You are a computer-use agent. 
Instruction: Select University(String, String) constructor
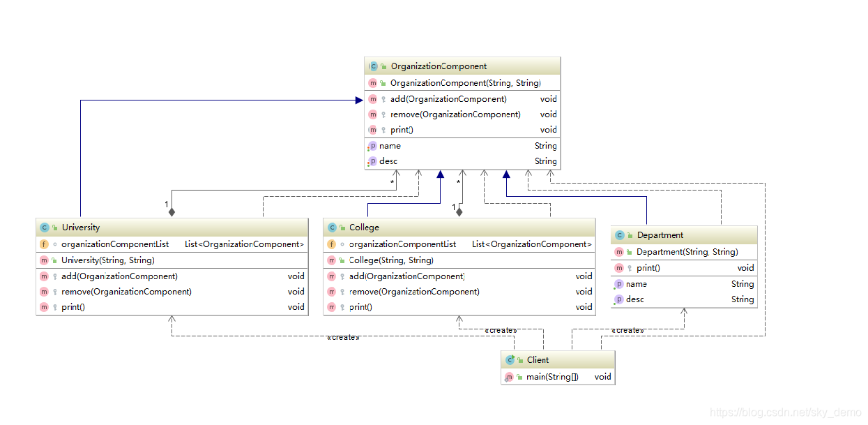point(172,260)
